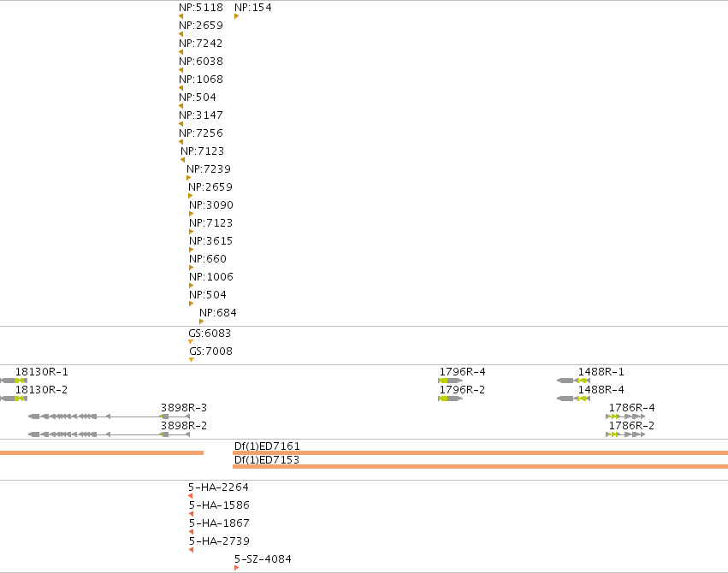Click the 5-SZ-4084 right-pointing triangle
This screenshot has width=728, height=573.
point(237,569)
